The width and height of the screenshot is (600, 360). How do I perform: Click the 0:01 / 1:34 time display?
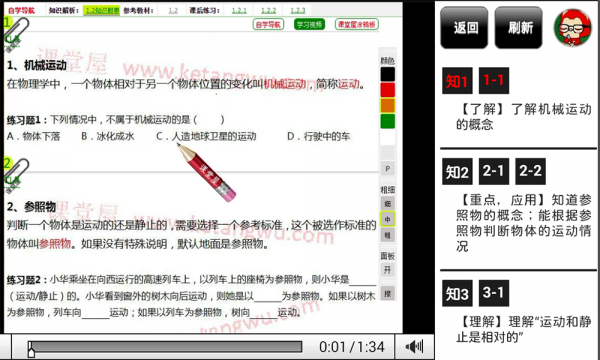point(352,347)
